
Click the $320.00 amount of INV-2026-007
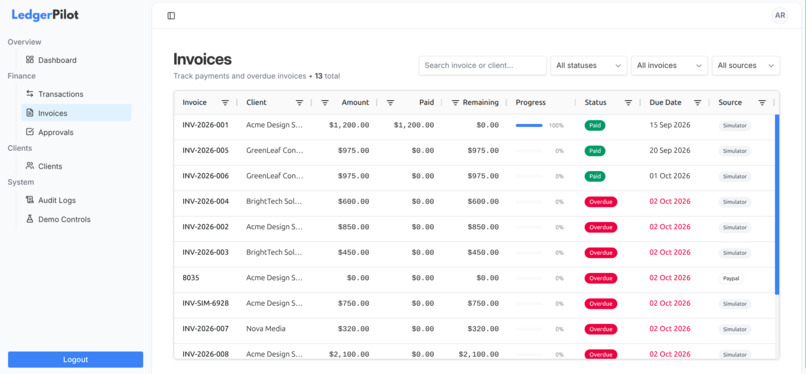coord(354,329)
